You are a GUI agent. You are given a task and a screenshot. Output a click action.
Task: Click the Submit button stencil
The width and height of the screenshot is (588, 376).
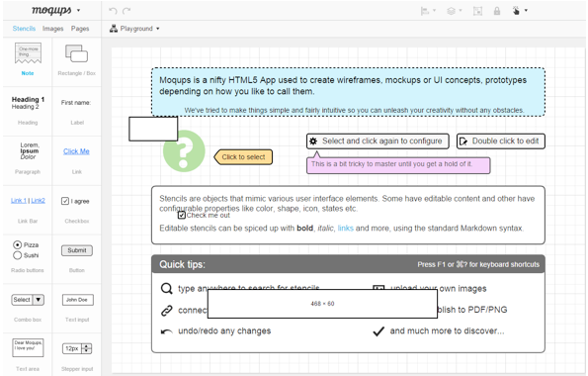77,250
